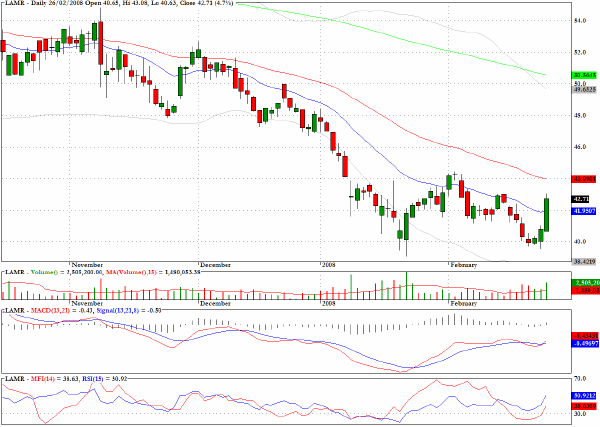
Task: Click the blue Signal value tag at right
Action: pos(585,344)
